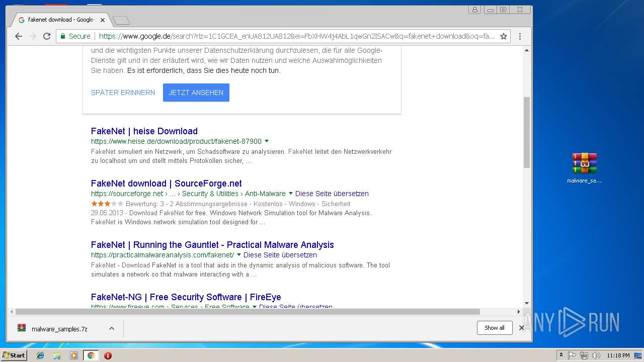
Task: Expand practicalmalwareanalysis.com result dropdown arrow
Action: pos(239,255)
